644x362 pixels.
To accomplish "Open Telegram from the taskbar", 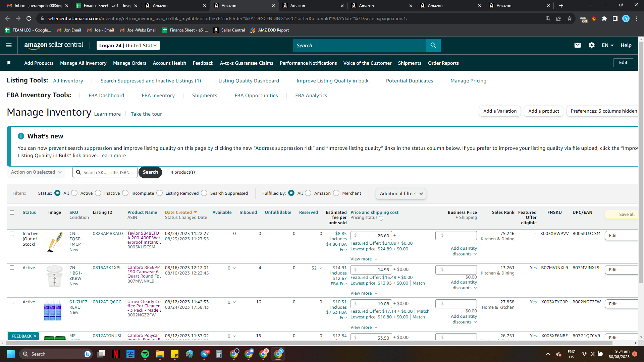I will tap(204, 354).
